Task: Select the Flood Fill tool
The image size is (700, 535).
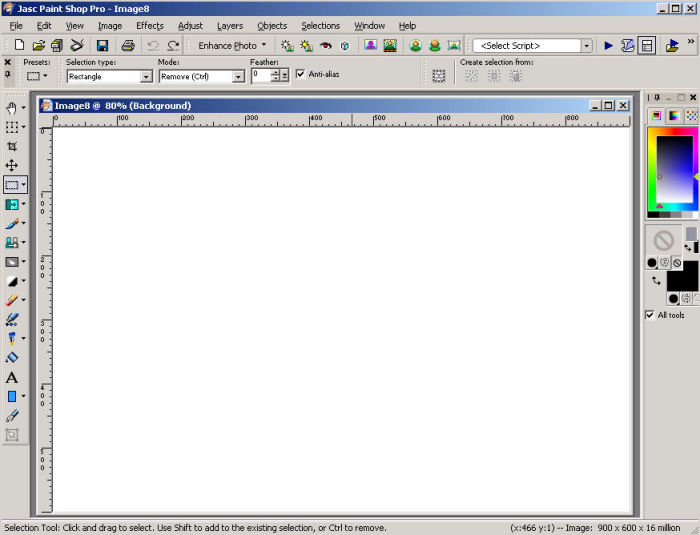Action: click(12, 357)
